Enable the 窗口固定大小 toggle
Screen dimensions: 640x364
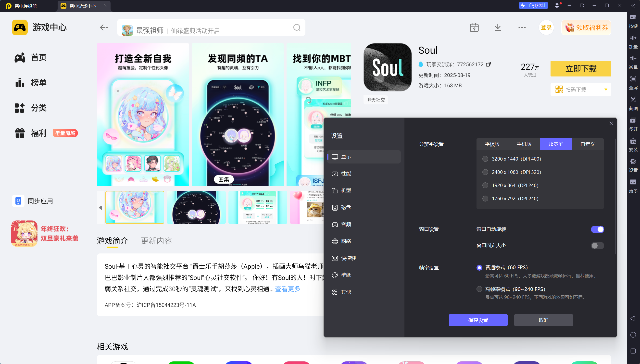click(597, 246)
